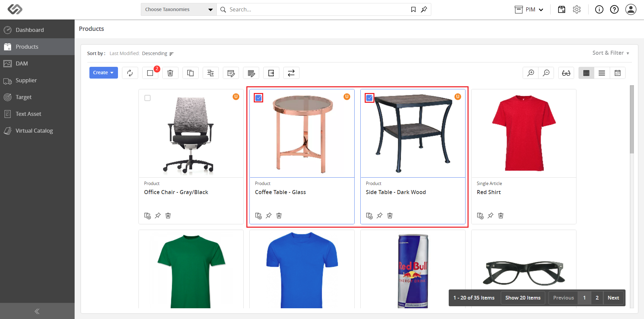Open DAM in the sidebar
The height and width of the screenshot is (319, 644).
[x=37, y=63]
